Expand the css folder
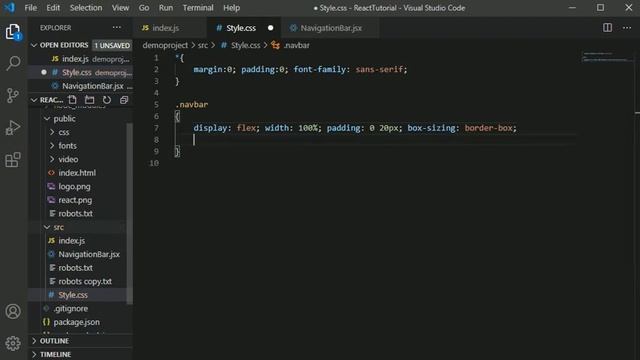 (x=52, y=132)
